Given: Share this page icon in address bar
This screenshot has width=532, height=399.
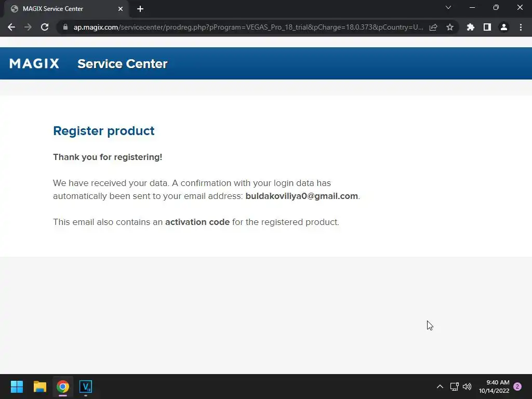Looking at the screenshot, I should (433, 27).
